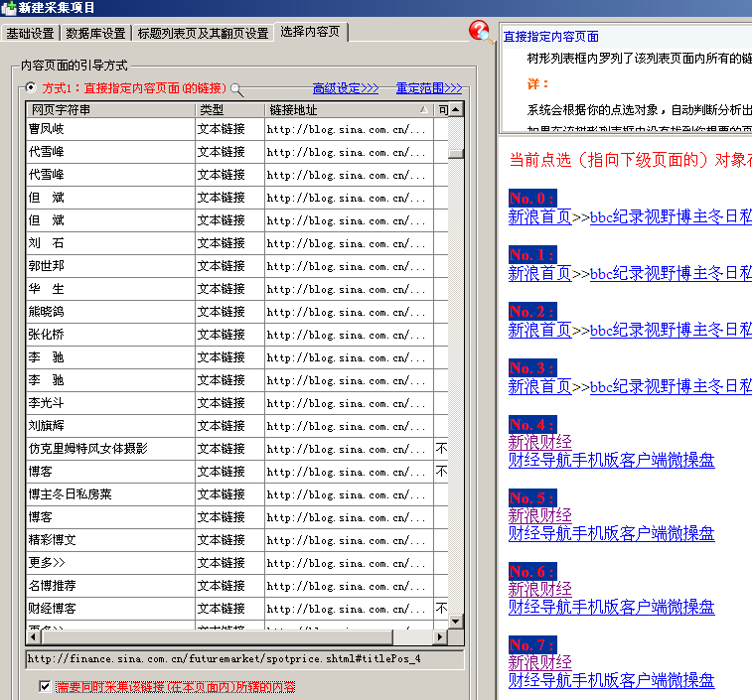
Task: Click horizontal scroll right arrow
Action: (440, 636)
